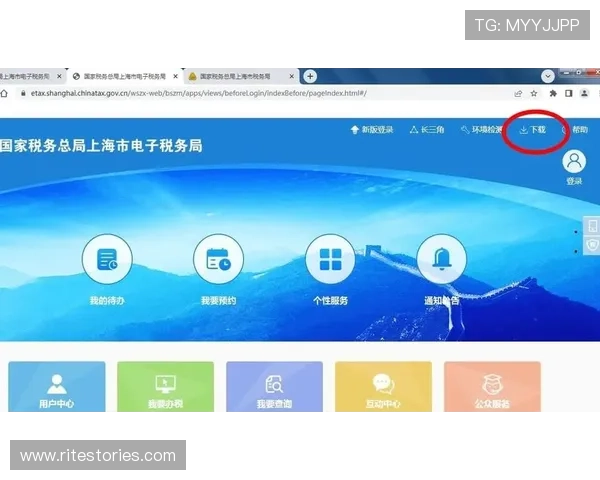Click the 下载 download link
The height and width of the screenshot is (480, 600).
[x=533, y=130]
